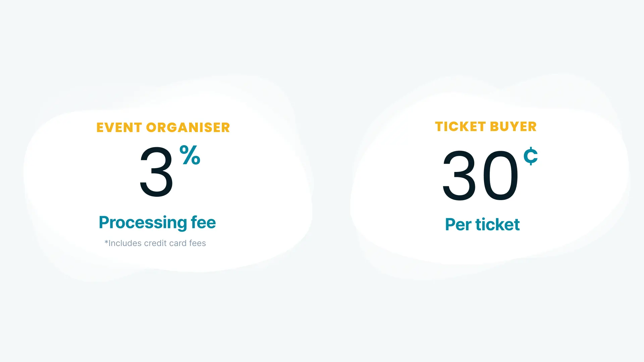Screen dimensions: 644x362
Task: Click the word BUYER in the right heading
Action: coord(514,127)
